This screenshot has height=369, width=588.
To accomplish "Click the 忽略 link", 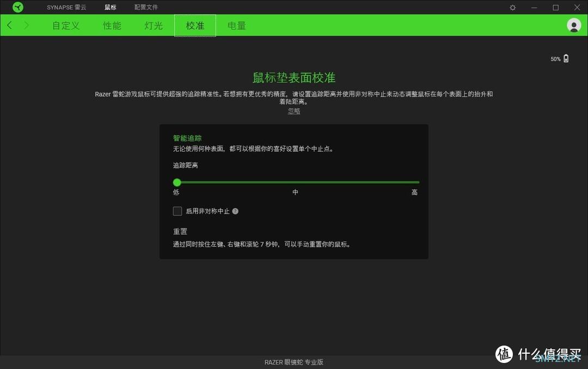I will tap(294, 111).
